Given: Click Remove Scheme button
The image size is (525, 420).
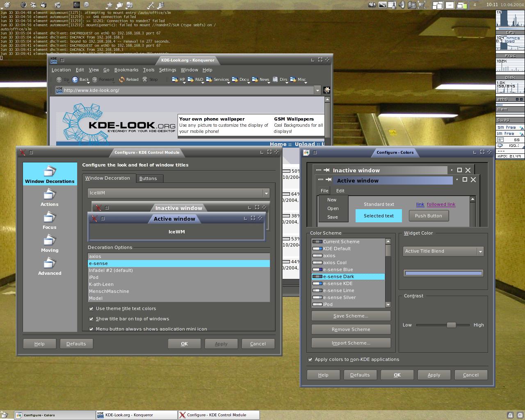Looking at the screenshot, I should pos(351,329).
